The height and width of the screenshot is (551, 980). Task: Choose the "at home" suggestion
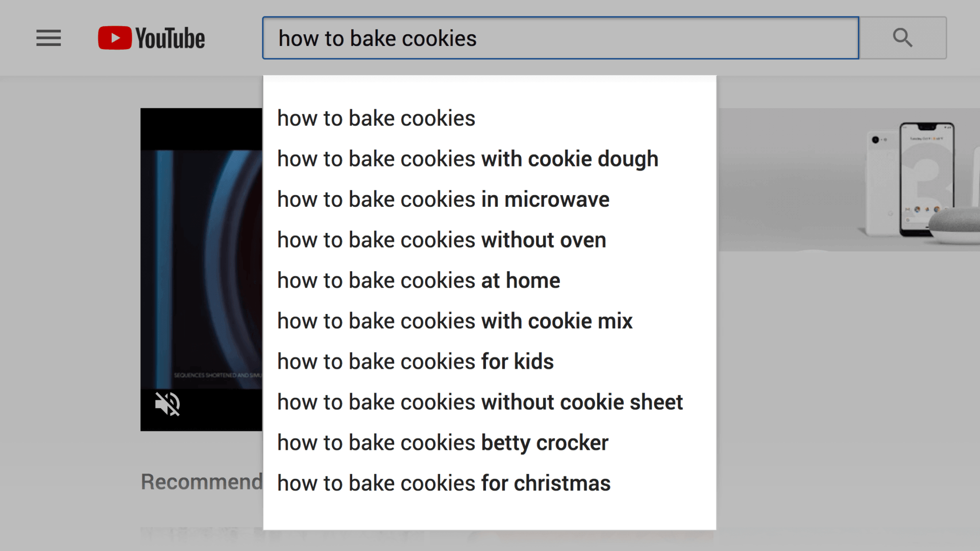pos(419,280)
